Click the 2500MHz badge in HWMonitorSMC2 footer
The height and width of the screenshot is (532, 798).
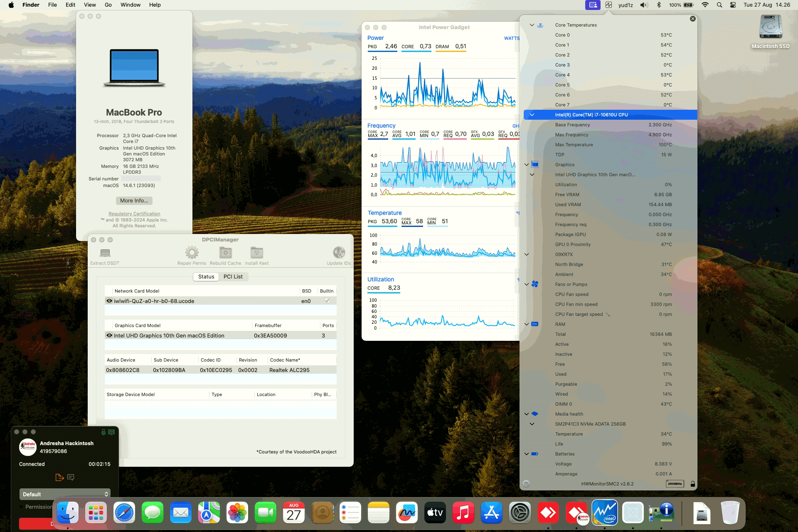click(x=675, y=484)
